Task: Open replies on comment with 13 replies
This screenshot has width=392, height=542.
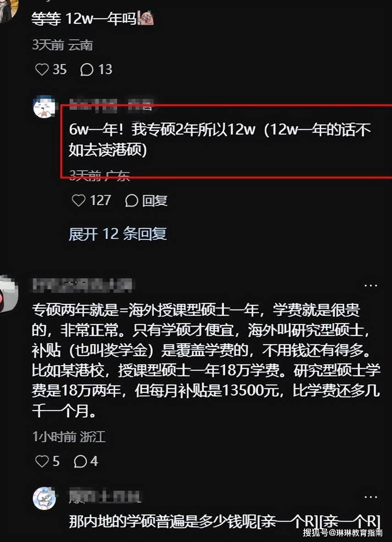Action: click(87, 70)
